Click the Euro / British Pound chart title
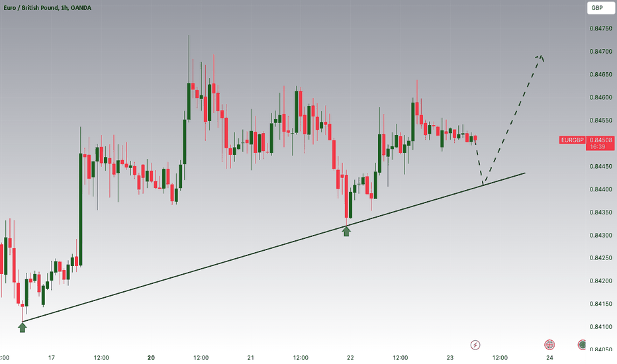Viewport: 617px width, 364px height. (x=47, y=8)
